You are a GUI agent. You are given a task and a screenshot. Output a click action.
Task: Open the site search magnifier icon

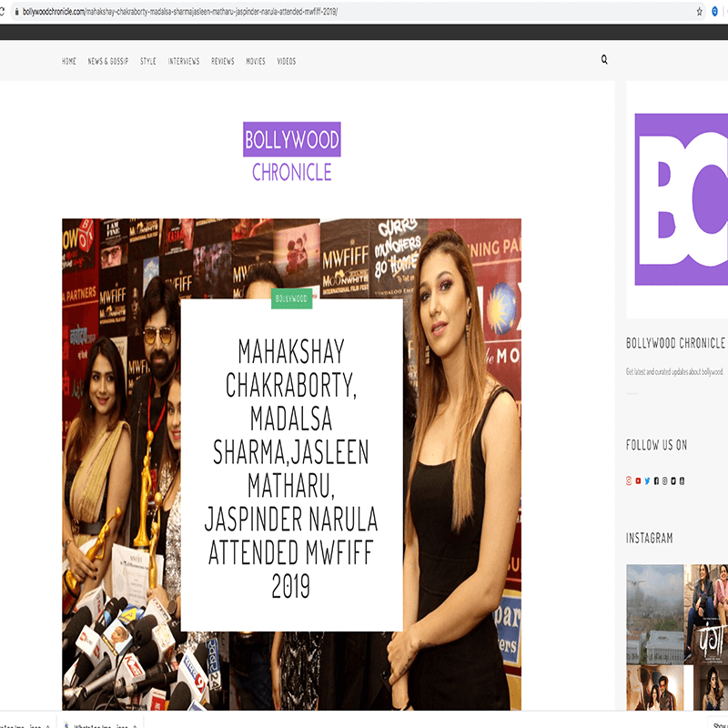[x=604, y=59]
